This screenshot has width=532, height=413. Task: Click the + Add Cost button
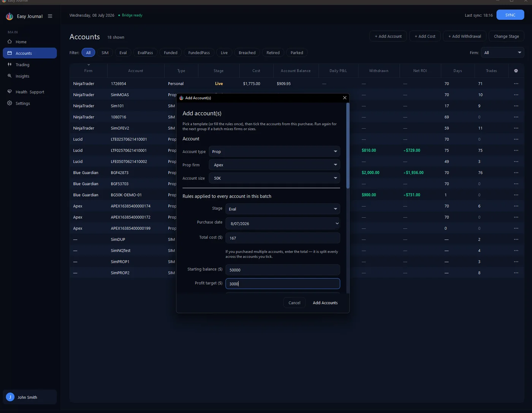click(425, 36)
